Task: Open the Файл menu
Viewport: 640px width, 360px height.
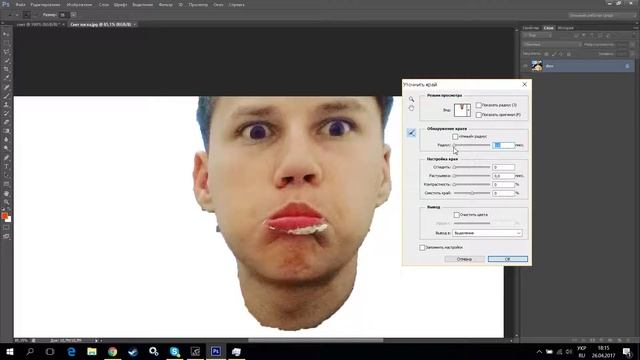Action: click(20, 5)
